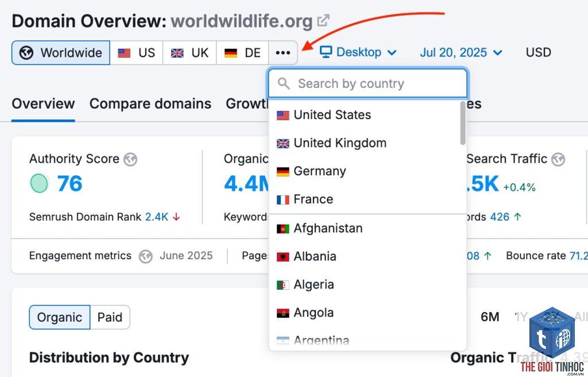Screen dimensions: 588x377
Task: Click the globe icon beside Engagement metrics
Action: [145, 257]
